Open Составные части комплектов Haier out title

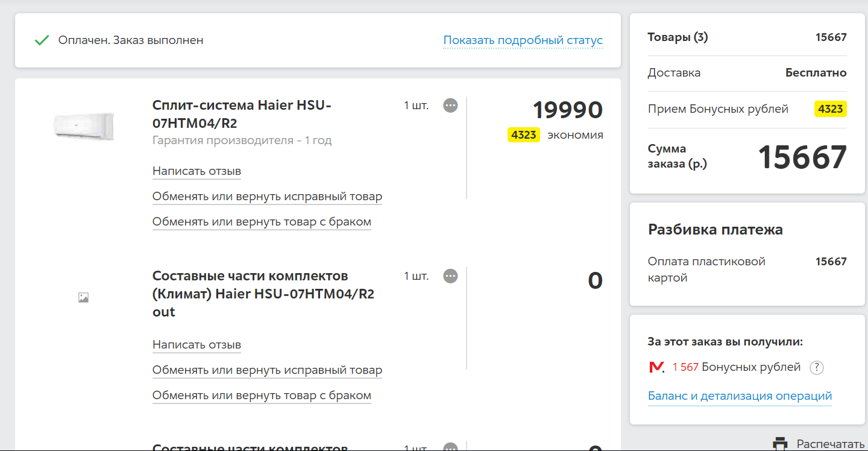263,294
